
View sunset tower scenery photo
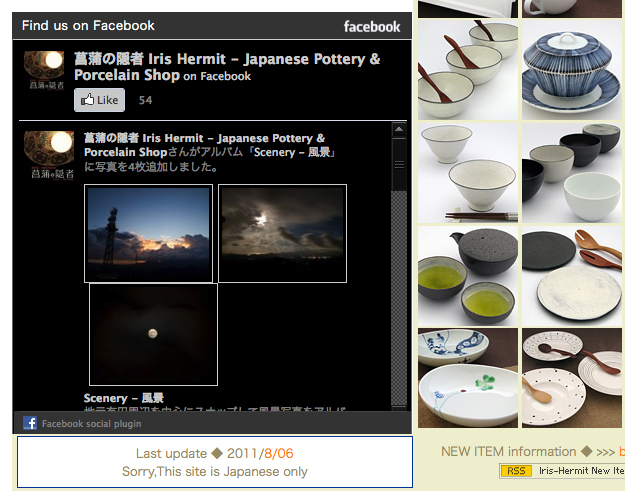148,234
